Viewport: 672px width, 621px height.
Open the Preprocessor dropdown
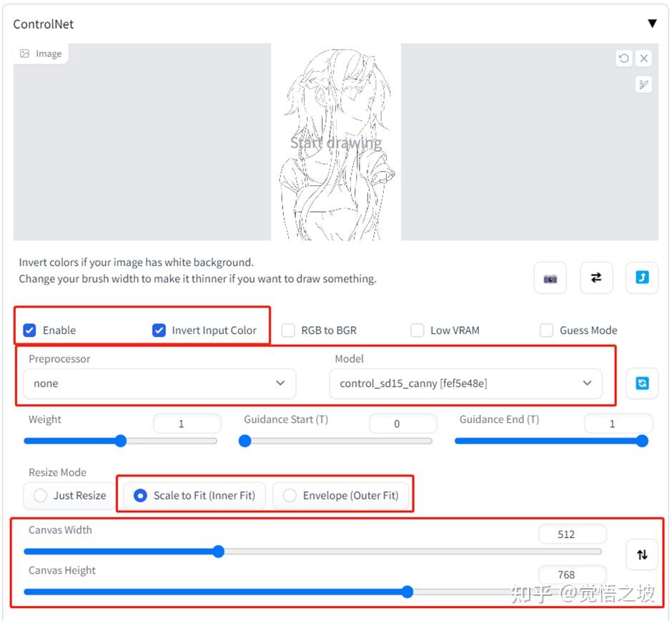159,383
